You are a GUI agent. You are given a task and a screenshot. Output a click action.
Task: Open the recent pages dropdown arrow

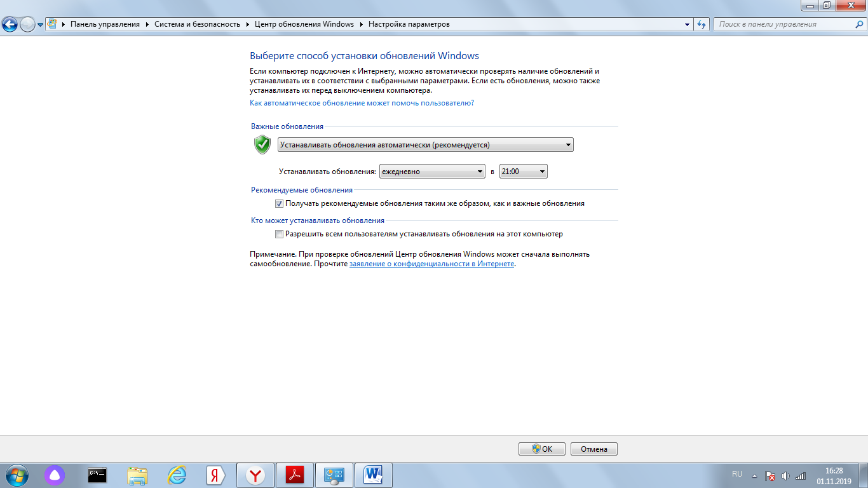41,25
